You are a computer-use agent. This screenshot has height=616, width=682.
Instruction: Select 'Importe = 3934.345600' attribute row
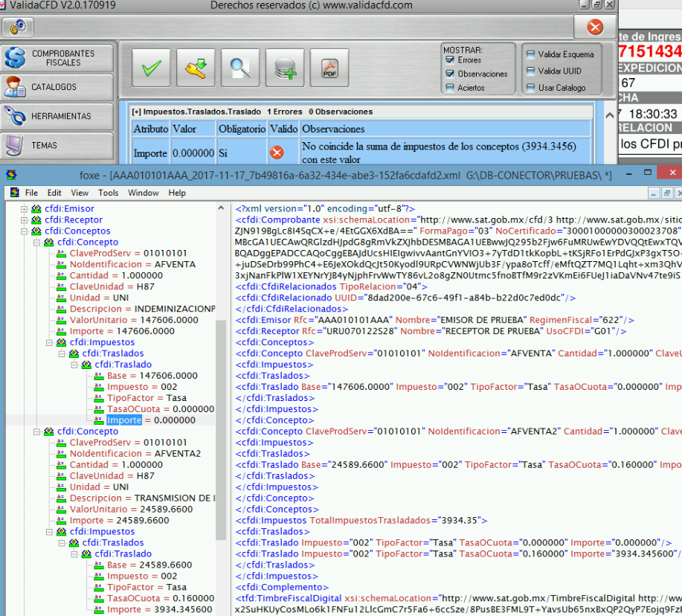tap(160, 609)
